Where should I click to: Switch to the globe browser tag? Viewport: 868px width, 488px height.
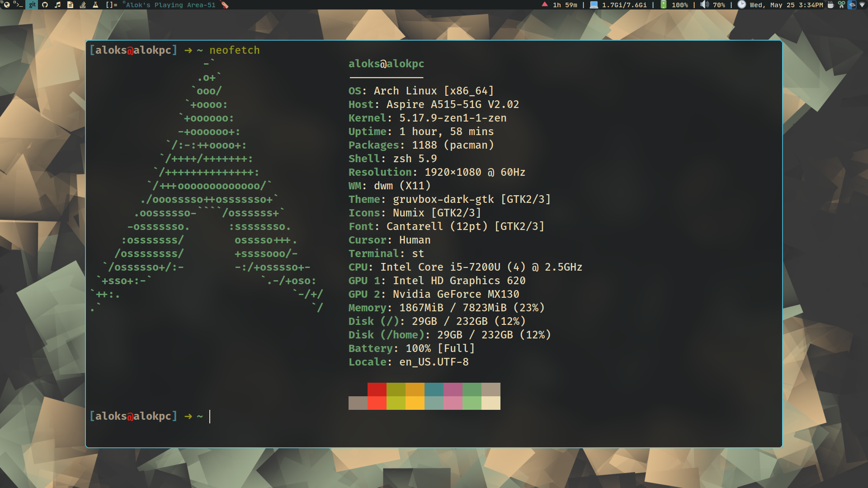click(x=6, y=5)
